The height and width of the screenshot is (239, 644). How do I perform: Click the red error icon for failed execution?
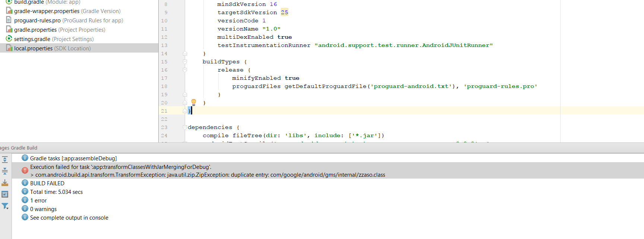point(25,170)
